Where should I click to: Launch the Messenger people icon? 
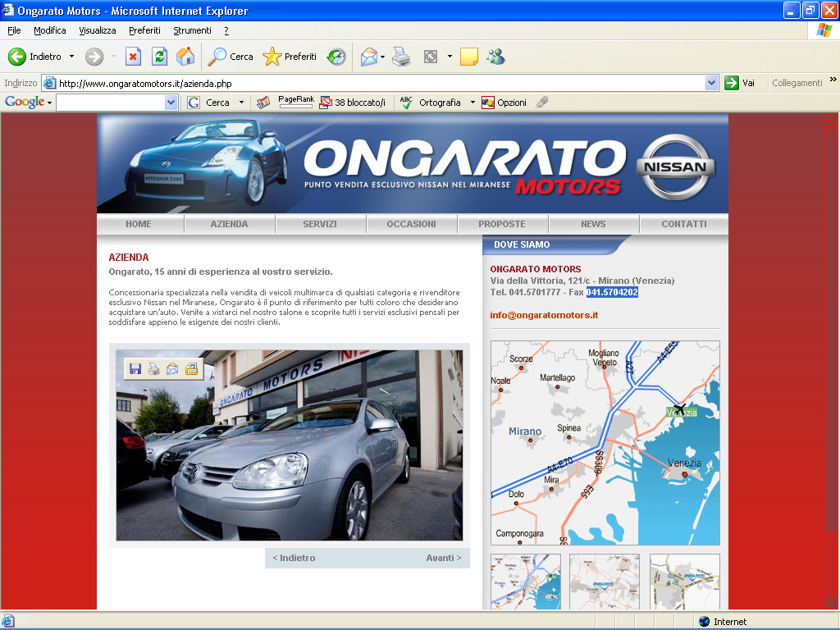coord(495,57)
